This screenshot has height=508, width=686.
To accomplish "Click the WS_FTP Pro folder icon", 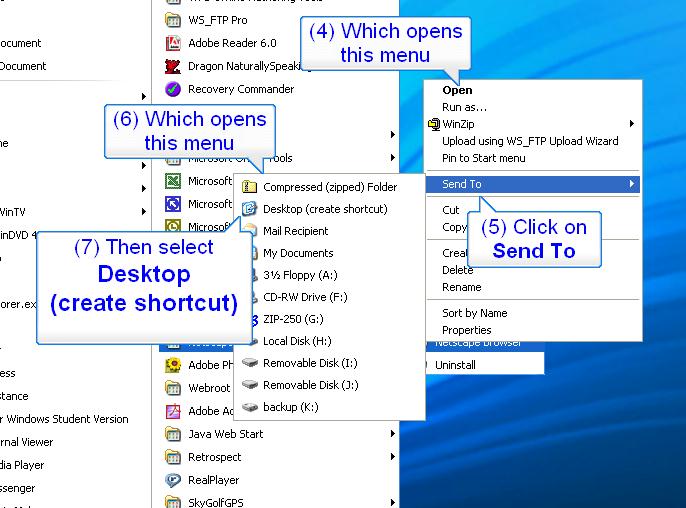I will [173, 20].
